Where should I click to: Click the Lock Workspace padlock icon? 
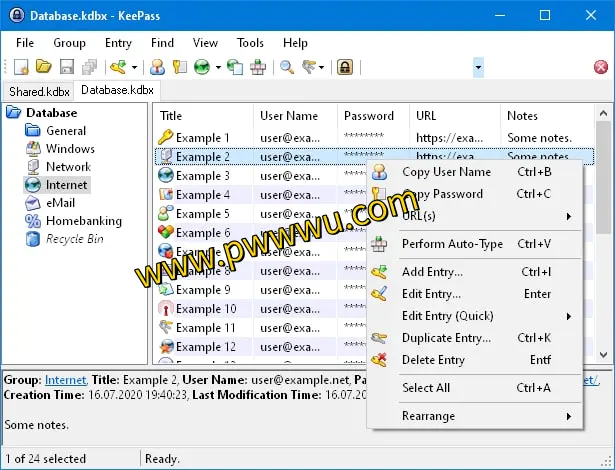(x=345, y=67)
